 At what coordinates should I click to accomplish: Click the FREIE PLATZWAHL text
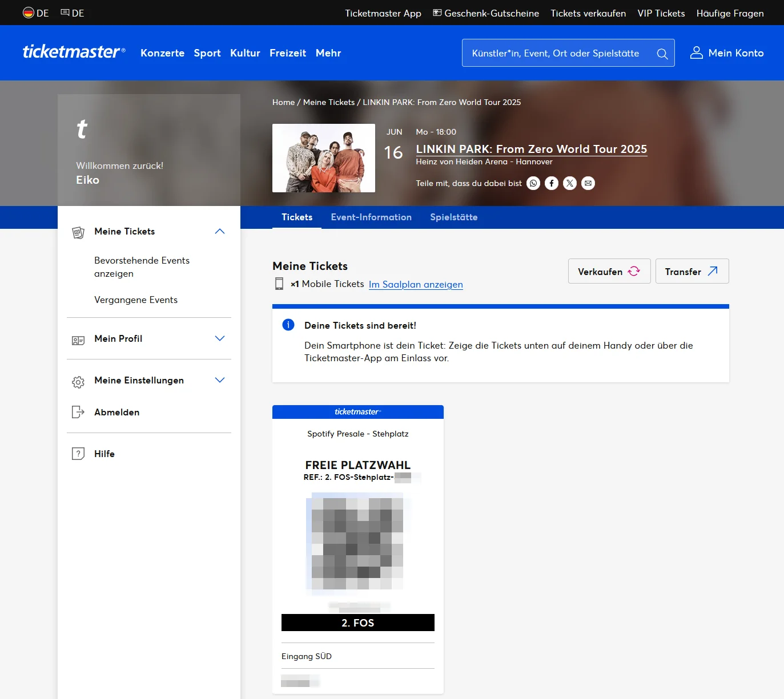[358, 465]
